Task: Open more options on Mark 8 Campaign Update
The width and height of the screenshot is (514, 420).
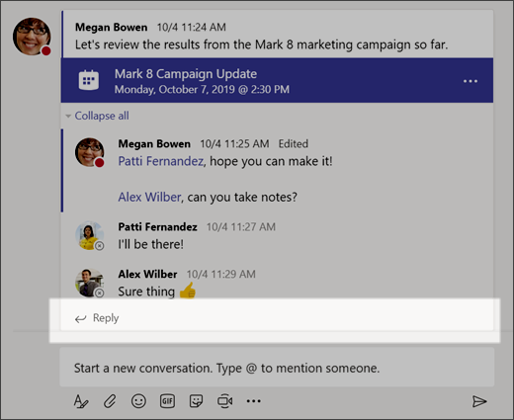Action: [x=471, y=81]
